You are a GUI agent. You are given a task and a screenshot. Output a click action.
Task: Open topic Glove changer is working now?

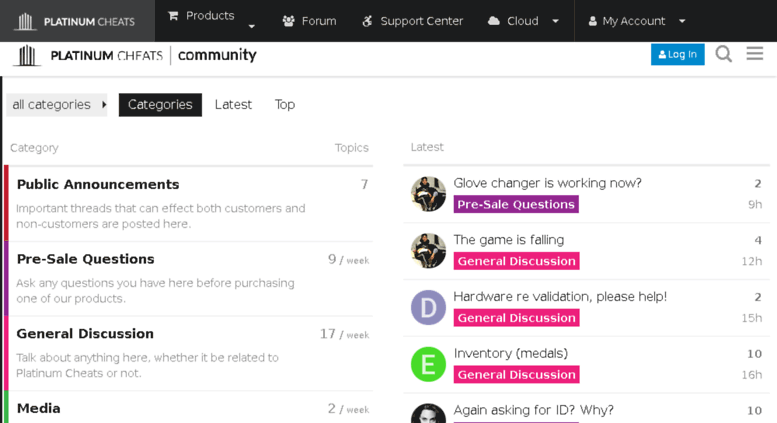pyautogui.click(x=548, y=183)
